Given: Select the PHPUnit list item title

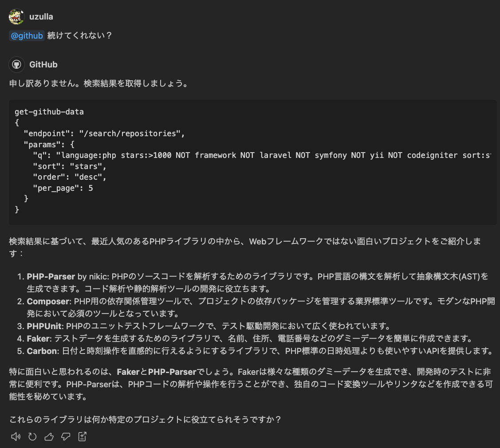Looking at the screenshot, I should coord(45,326).
